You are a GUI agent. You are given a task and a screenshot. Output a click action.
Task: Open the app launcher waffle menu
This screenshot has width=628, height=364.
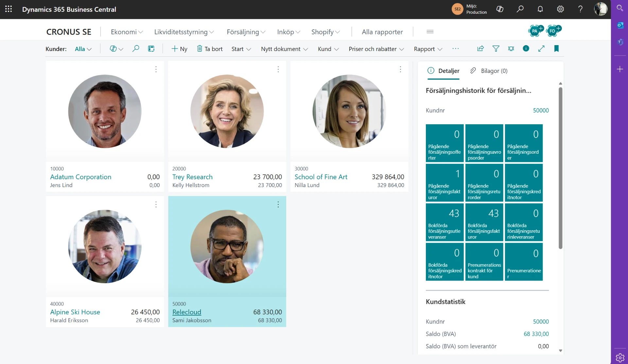[9, 9]
